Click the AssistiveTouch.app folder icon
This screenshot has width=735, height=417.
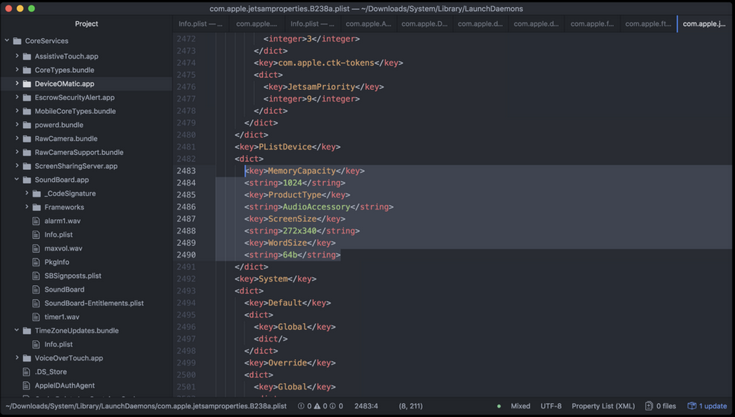pyautogui.click(x=27, y=56)
